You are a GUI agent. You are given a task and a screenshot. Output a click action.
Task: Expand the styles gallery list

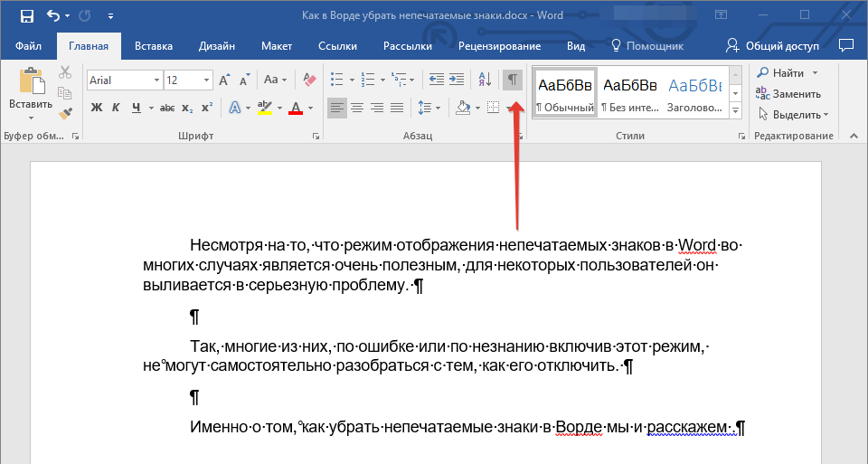click(x=735, y=110)
